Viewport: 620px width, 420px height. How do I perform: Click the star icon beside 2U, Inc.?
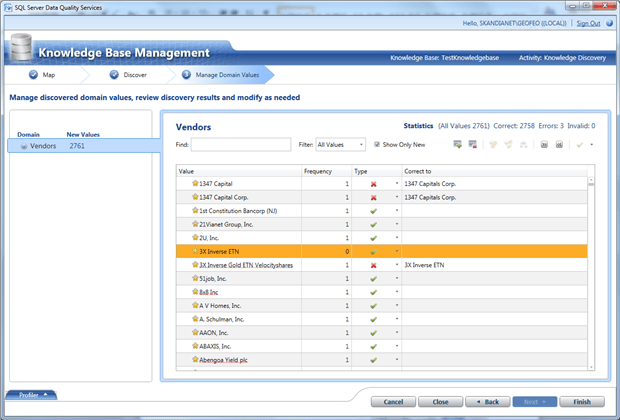(x=195, y=237)
